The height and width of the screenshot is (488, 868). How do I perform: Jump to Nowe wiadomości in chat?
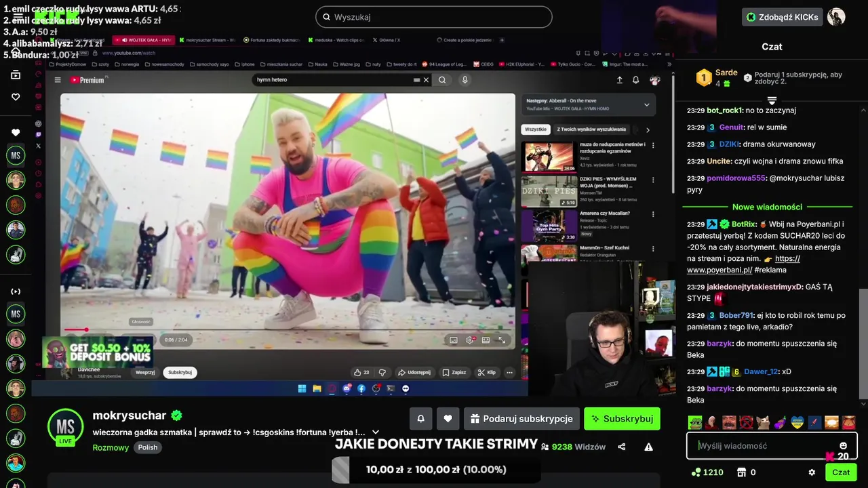tap(767, 207)
